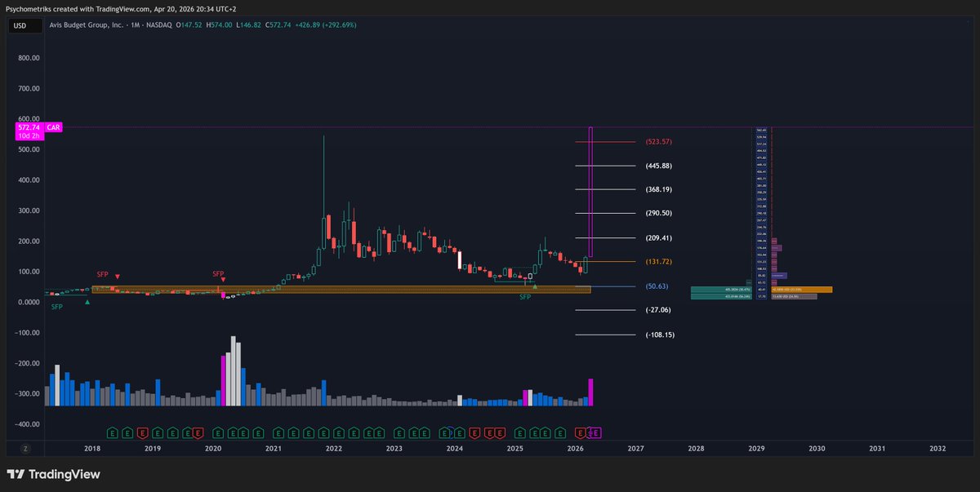Click the 300.00 price axis label
Viewport: 980px width, 492px height.
[29, 211]
